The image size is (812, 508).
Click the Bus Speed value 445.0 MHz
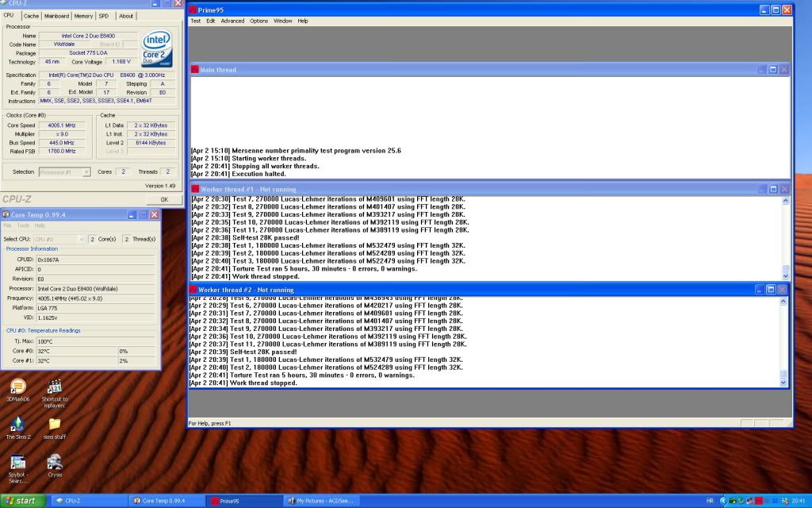click(62, 143)
